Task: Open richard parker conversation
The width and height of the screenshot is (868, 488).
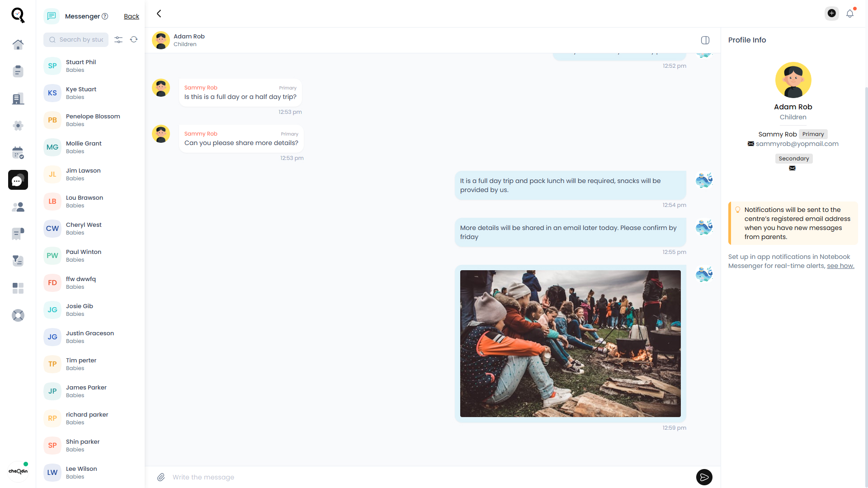Action: point(90,418)
